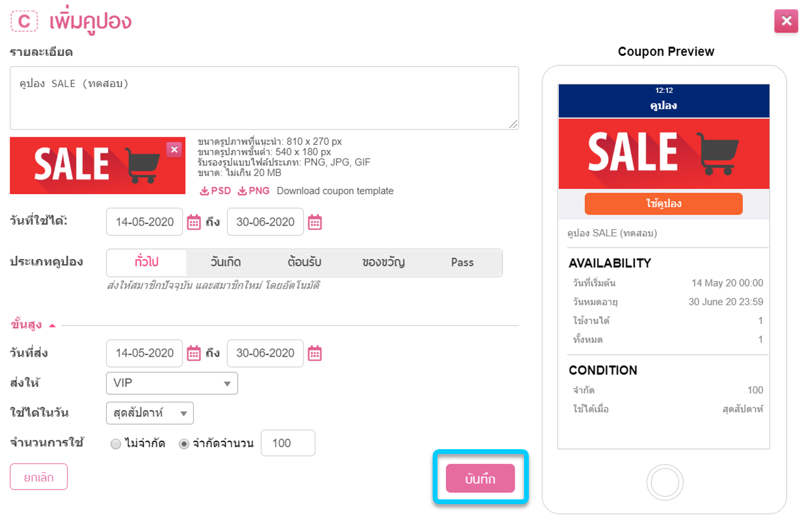Select the ไม่จำกัด unlimited usage radio
This screenshot has width=812, height=521.
(116, 444)
